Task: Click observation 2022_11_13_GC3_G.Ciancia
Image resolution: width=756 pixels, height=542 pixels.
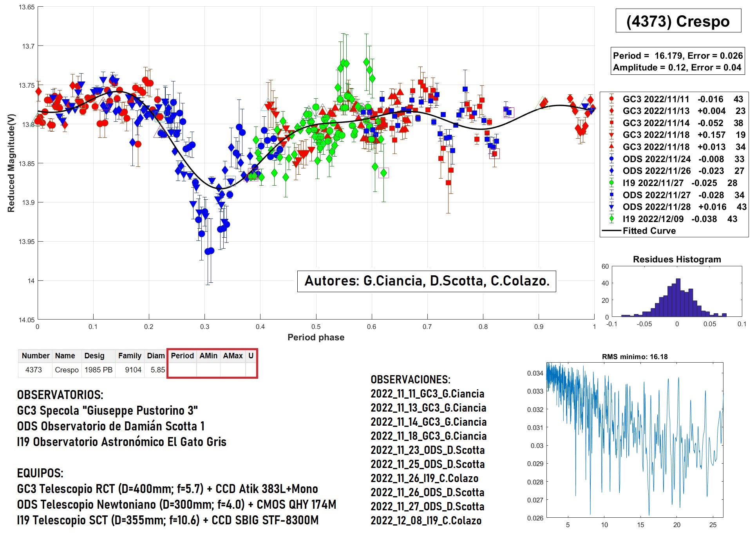Action: tap(429, 408)
